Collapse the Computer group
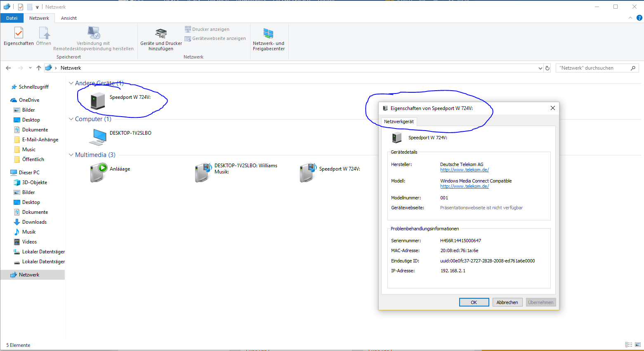Viewport: 644px width, 351px height. (71, 119)
